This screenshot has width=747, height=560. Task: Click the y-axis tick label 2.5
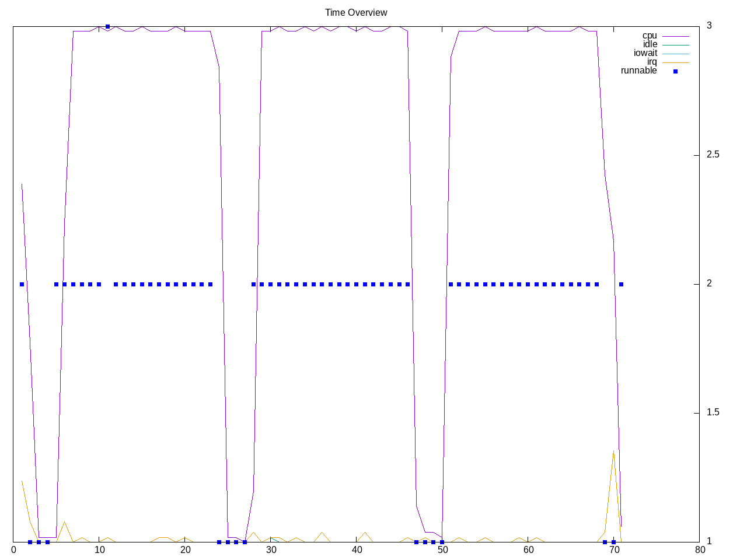pyautogui.click(x=713, y=155)
